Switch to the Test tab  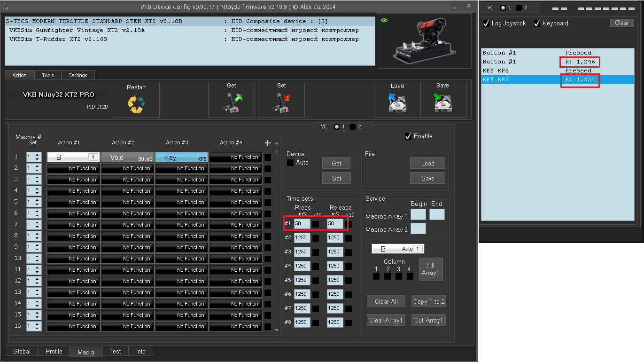point(115,351)
